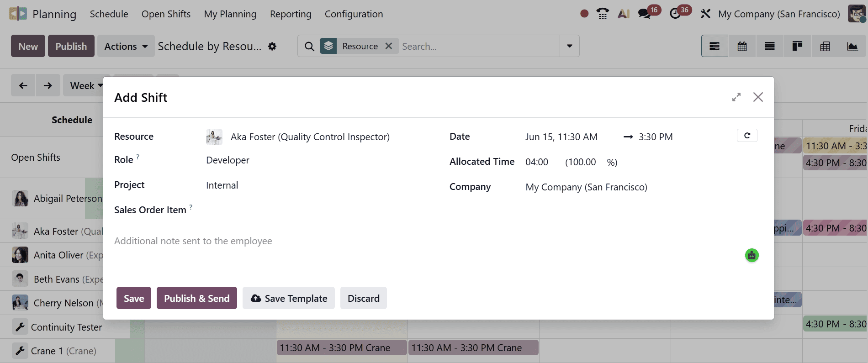Open the Planning app home icon
This screenshot has height=363, width=868.
[18, 14]
